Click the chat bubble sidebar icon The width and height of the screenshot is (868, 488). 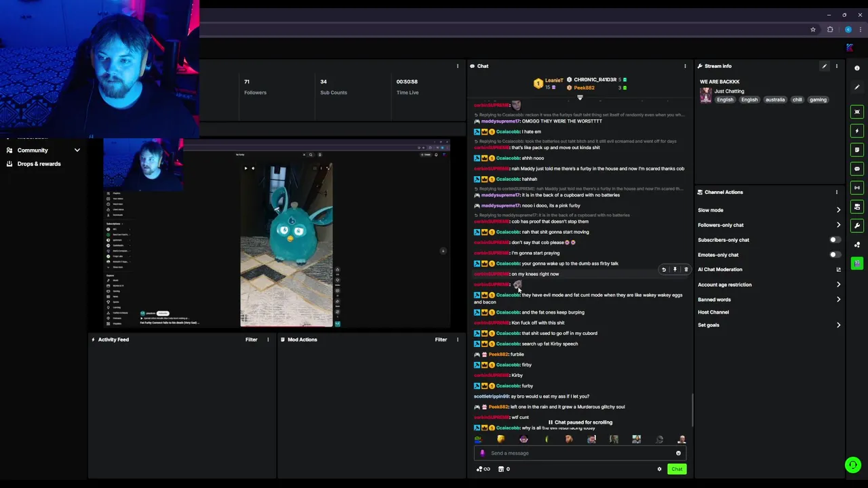(857, 169)
